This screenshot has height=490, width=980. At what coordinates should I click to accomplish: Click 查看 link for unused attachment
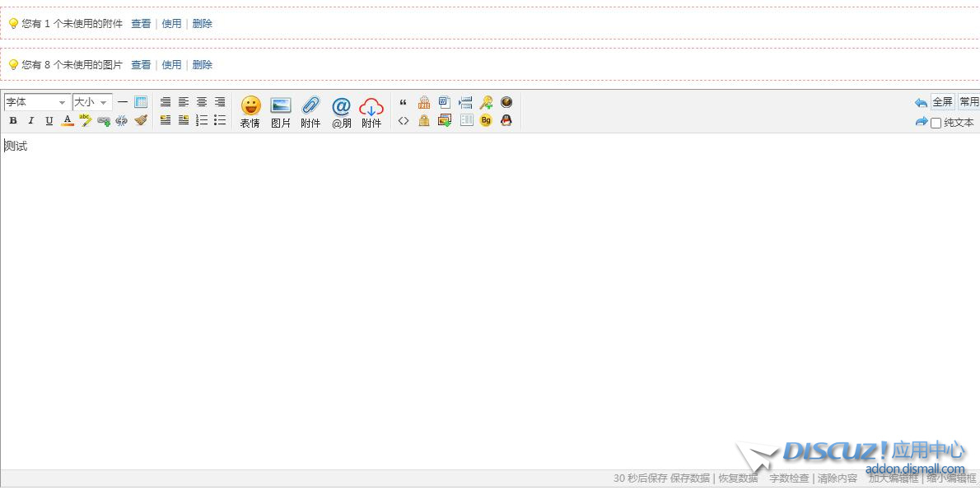pyautogui.click(x=141, y=24)
